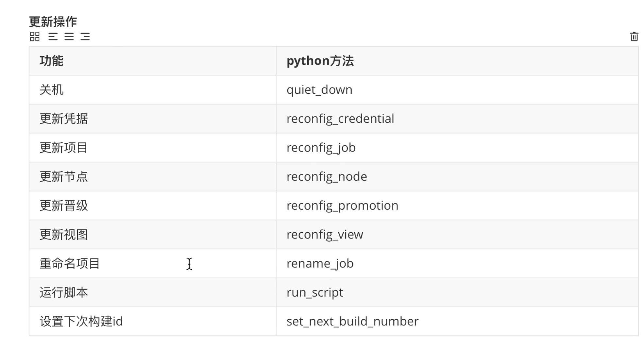Screen dimensions: 644x341
Task: Click the reconfig_view cell
Action: (457, 235)
